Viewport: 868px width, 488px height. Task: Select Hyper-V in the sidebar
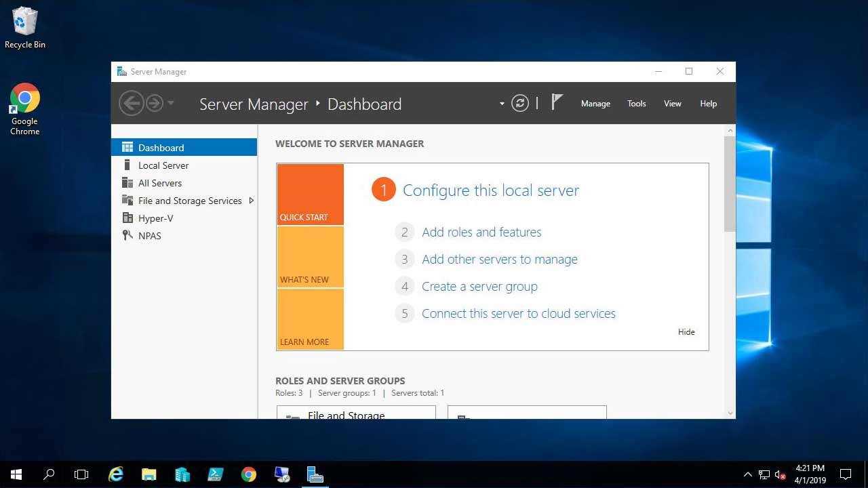[x=155, y=218]
